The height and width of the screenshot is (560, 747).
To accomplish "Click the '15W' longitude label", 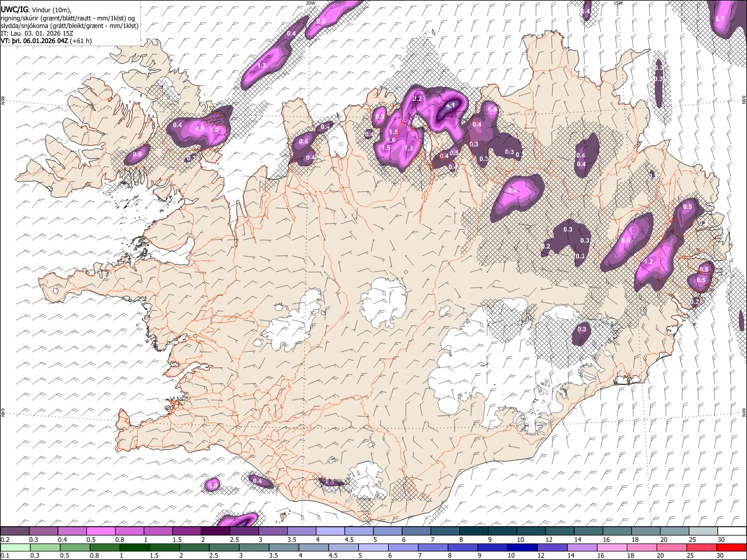I will (x=618, y=3).
